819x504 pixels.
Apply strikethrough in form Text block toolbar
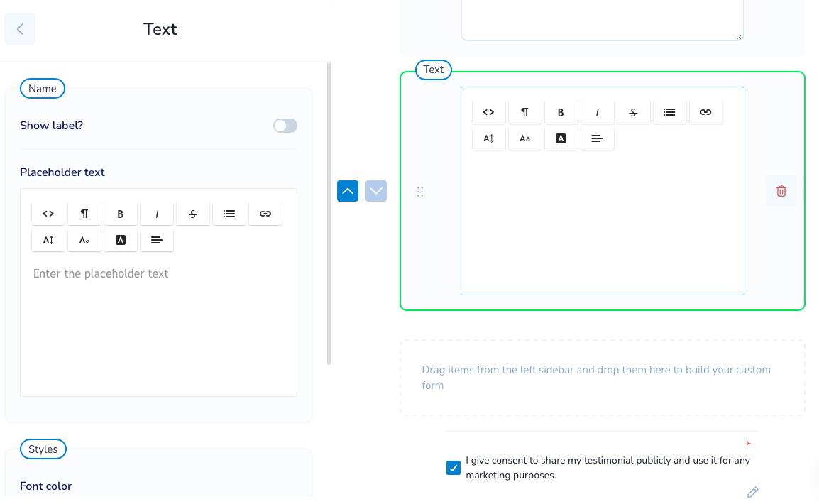click(633, 112)
